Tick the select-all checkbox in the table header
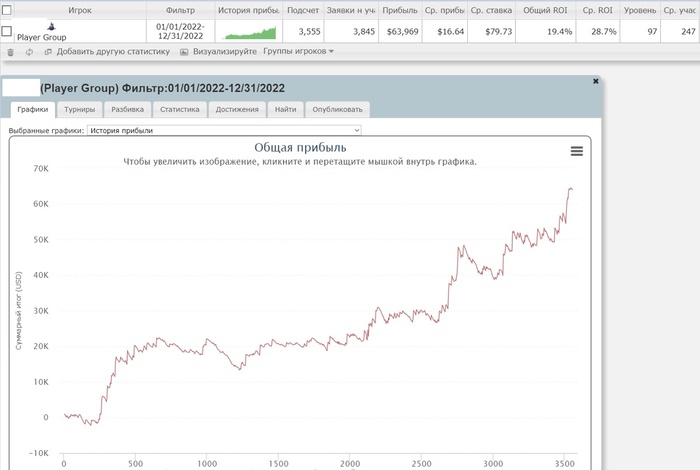The width and height of the screenshot is (700, 470). (7, 10)
